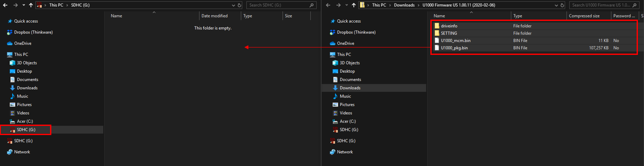Click OneDrive cloud icon in SDHC (G:) window sidebar
This screenshot has width=644, height=166.
tap(10, 43)
